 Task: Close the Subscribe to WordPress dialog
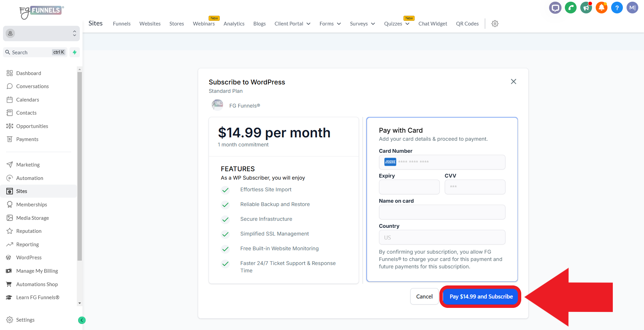(x=513, y=81)
